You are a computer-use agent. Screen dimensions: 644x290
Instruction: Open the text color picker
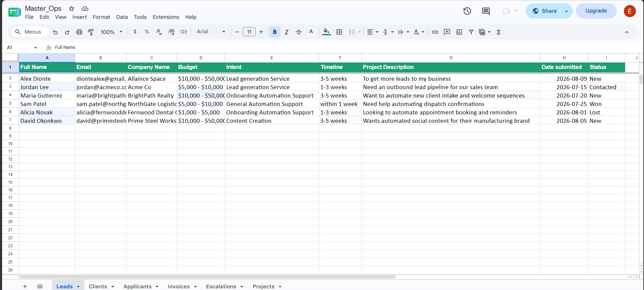(311, 32)
